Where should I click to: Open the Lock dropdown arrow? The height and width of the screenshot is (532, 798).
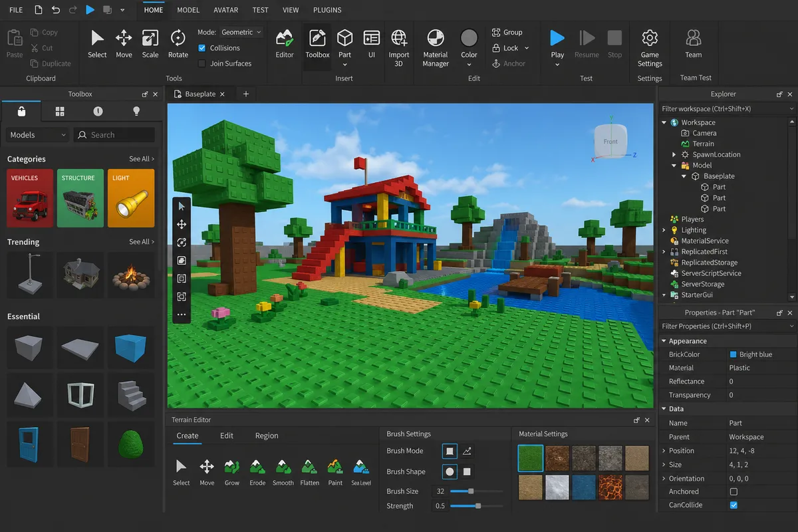pos(527,48)
